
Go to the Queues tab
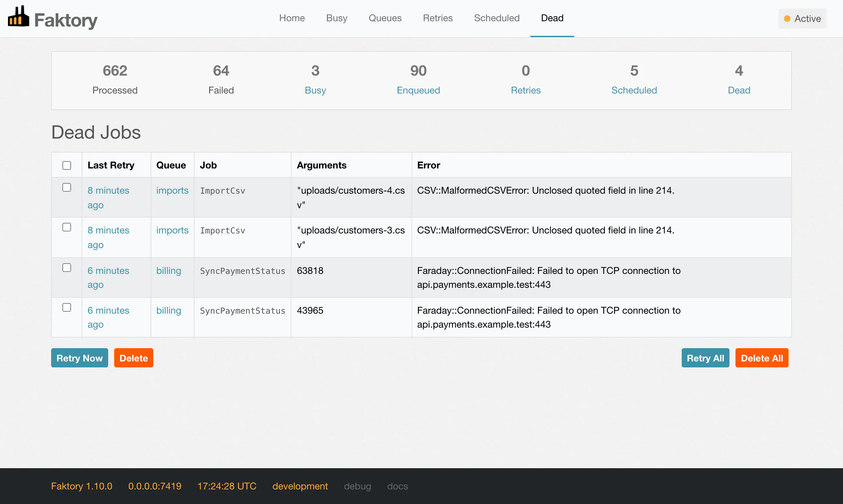point(385,18)
